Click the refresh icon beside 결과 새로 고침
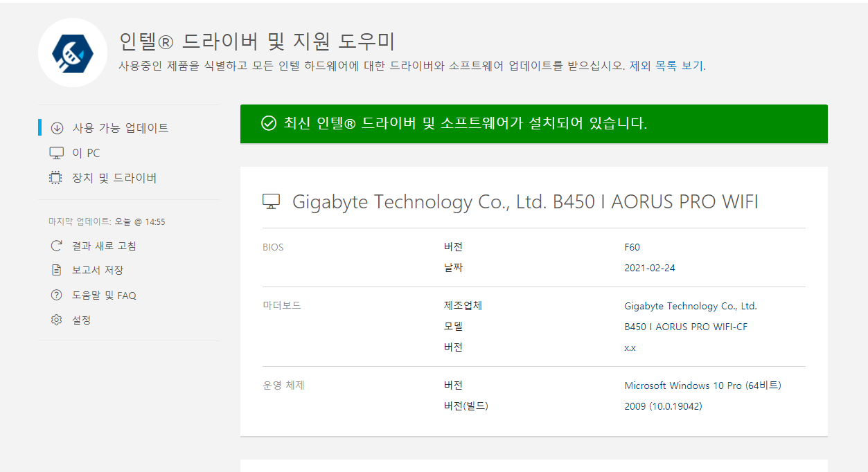The height and width of the screenshot is (472, 868). coord(57,246)
